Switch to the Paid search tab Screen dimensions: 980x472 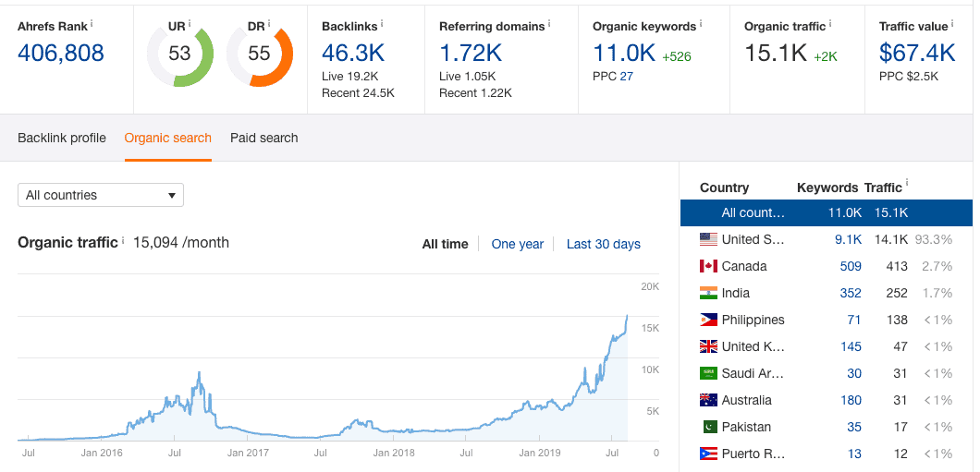[x=263, y=138]
